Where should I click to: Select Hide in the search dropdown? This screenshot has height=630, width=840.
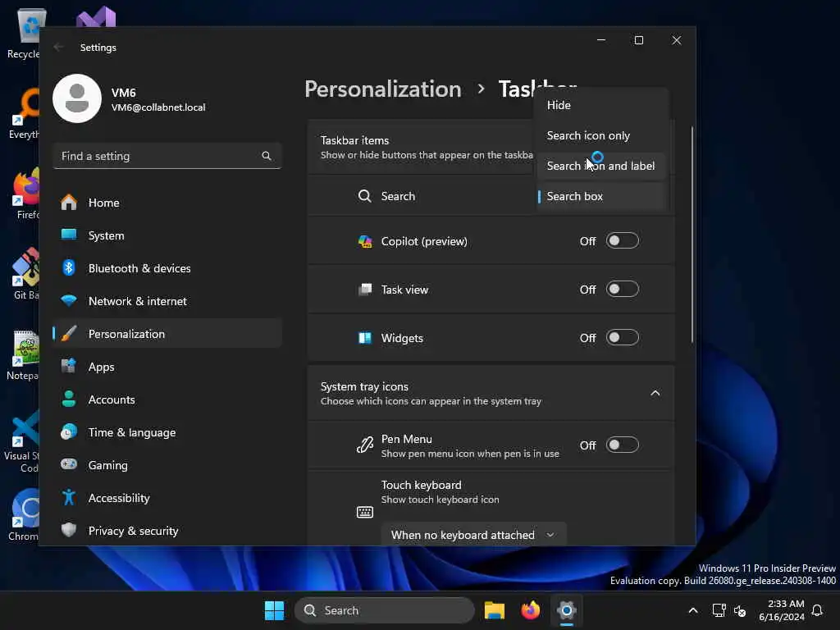[x=600, y=105]
